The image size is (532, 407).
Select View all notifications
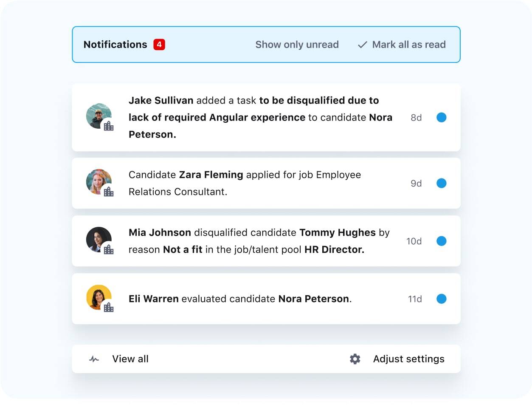(130, 359)
